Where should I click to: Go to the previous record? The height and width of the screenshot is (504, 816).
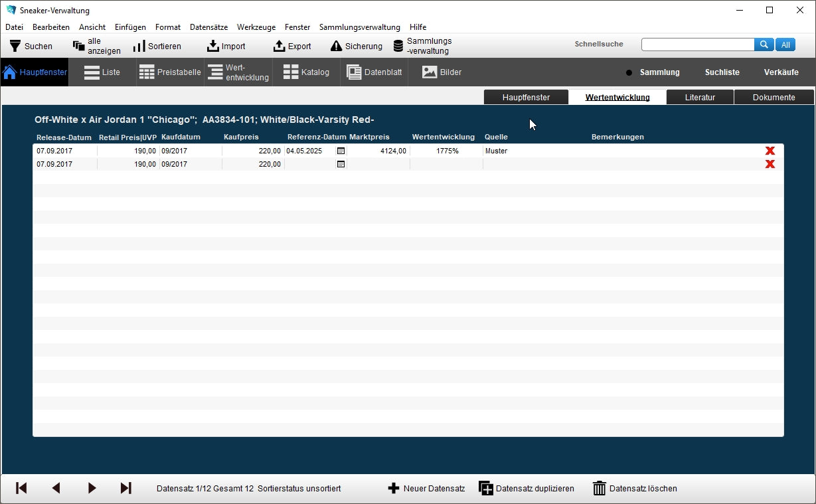[56, 489]
